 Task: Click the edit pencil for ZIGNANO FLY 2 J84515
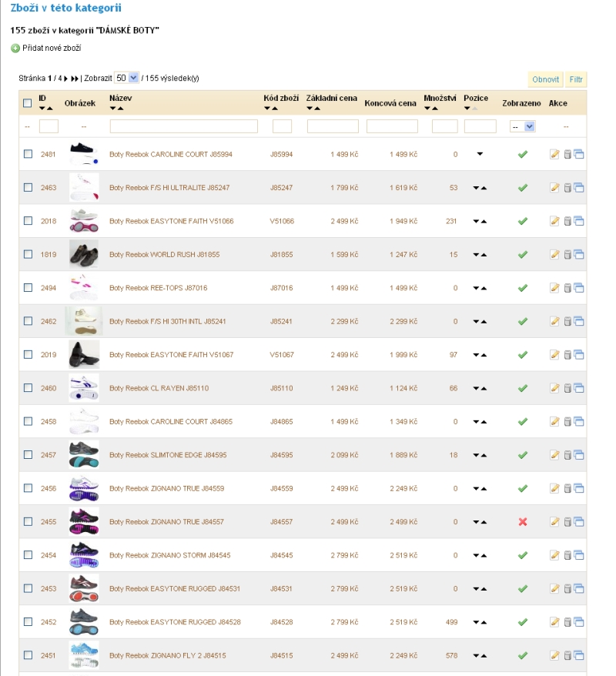[554, 655]
